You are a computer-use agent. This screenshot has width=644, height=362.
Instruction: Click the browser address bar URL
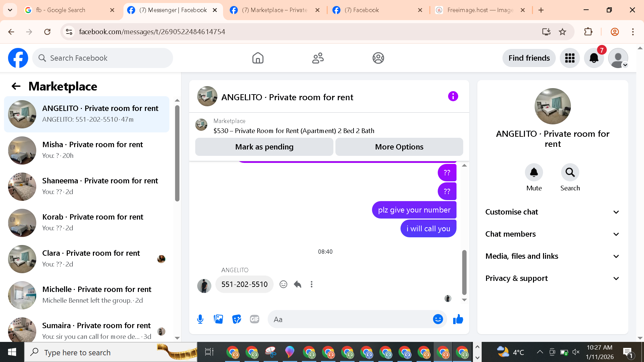coord(152,32)
